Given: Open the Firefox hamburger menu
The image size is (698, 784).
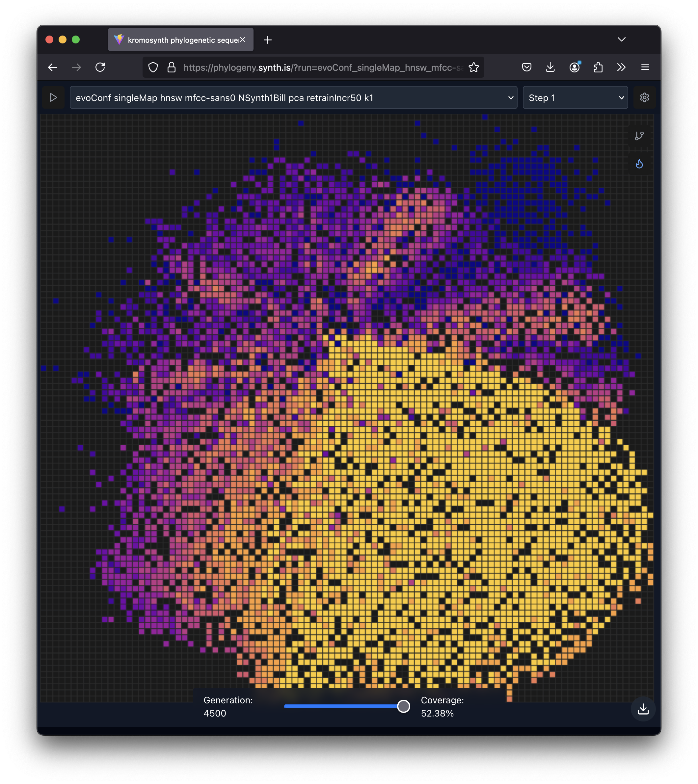Looking at the screenshot, I should coord(645,67).
